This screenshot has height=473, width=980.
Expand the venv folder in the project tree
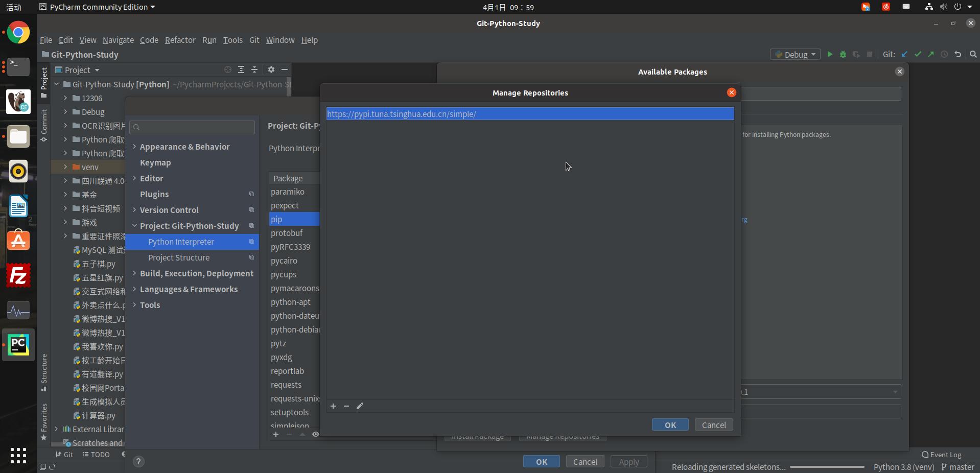[x=65, y=167]
